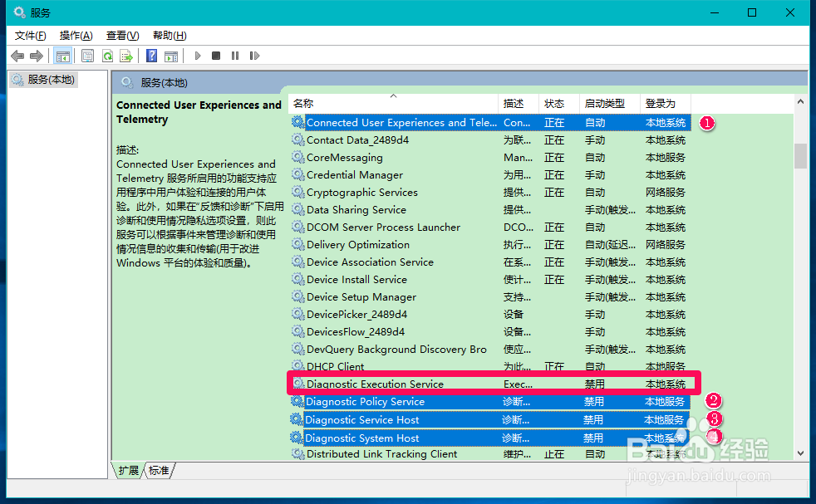Select Diagnostic Execution Service row
Viewport: 816px width, 504px height.
(x=491, y=384)
